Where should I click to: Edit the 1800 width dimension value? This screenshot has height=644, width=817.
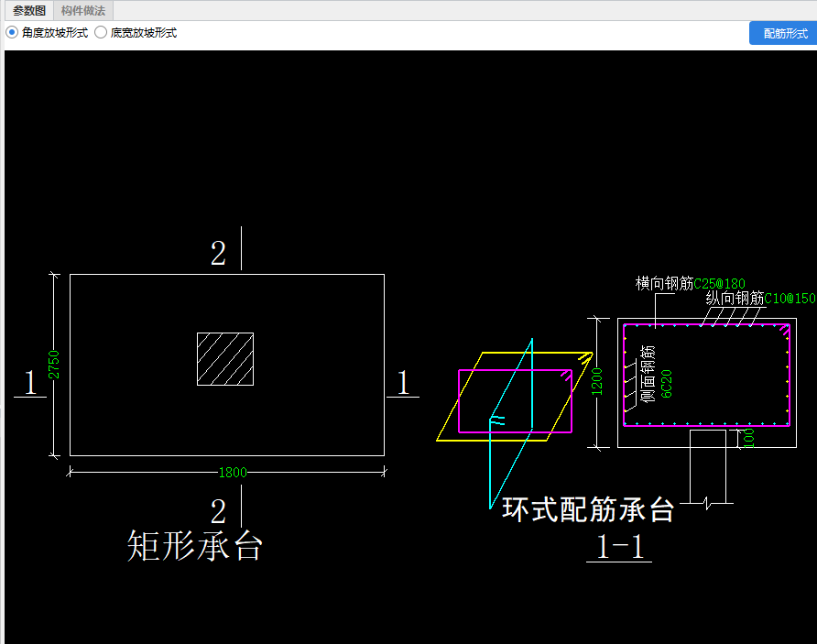[x=233, y=473]
